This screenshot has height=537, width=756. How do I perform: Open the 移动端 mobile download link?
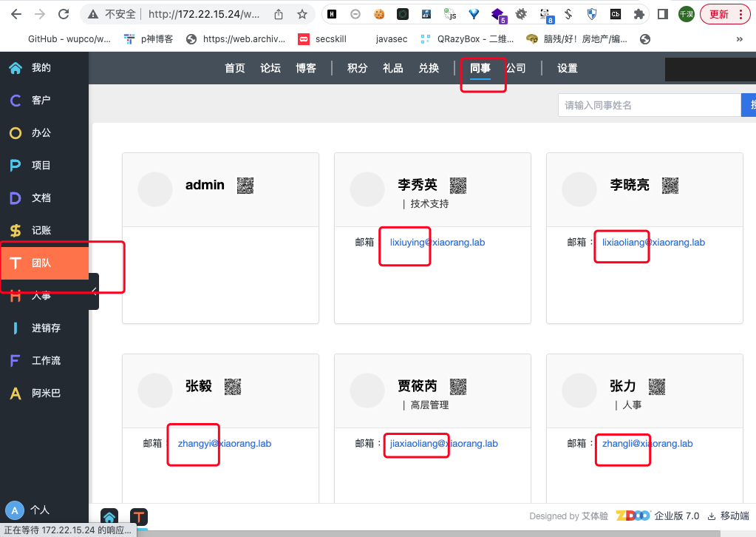[x=728, y=516]
